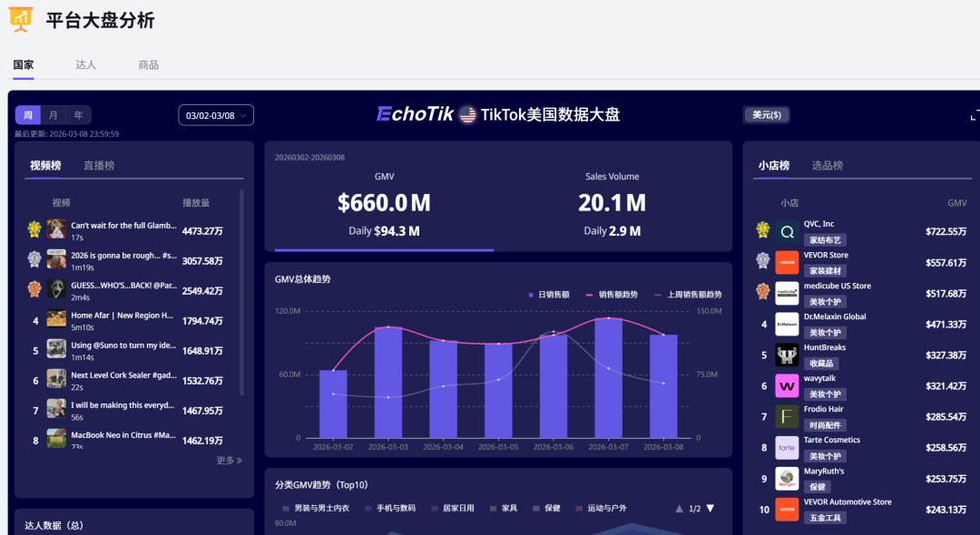The height and width of the screenshot is (535, 980).
Task: Toggle the 居家日用 category legend
Action: coord(453,508)
